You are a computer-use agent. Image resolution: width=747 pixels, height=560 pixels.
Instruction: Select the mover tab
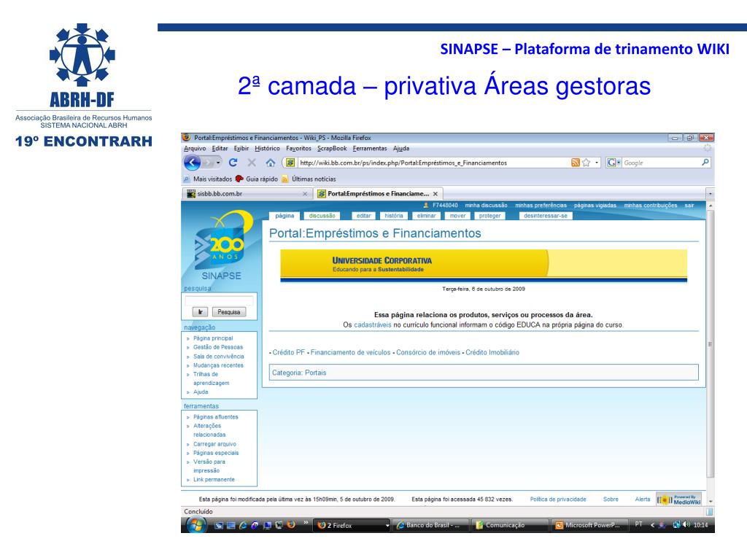458,216
